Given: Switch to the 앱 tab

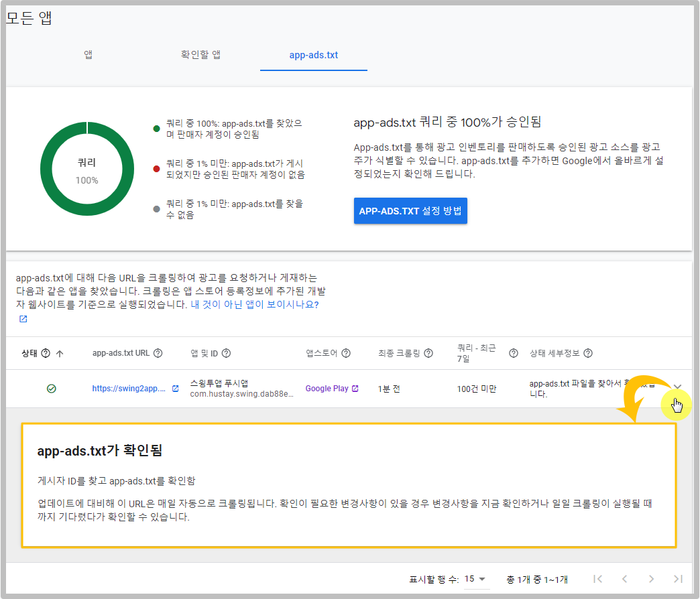Looking at the screenshot, I should click(x=88, y=55).
